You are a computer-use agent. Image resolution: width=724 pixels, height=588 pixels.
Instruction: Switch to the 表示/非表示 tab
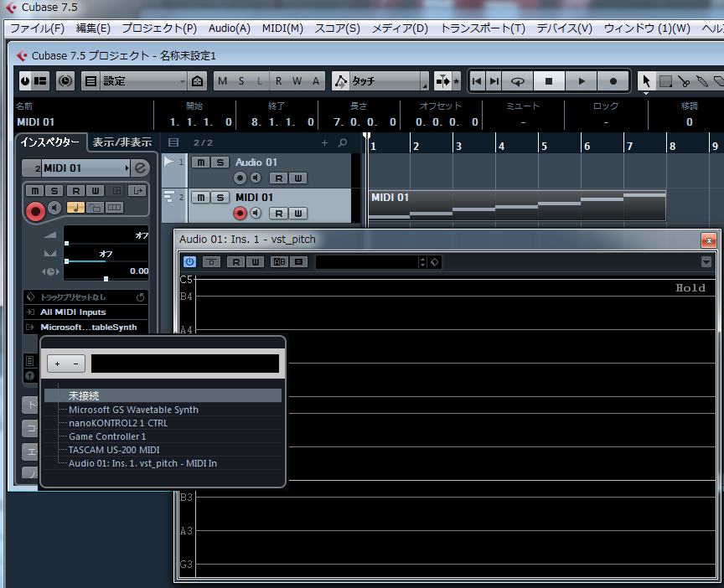[x=122, y=142]
